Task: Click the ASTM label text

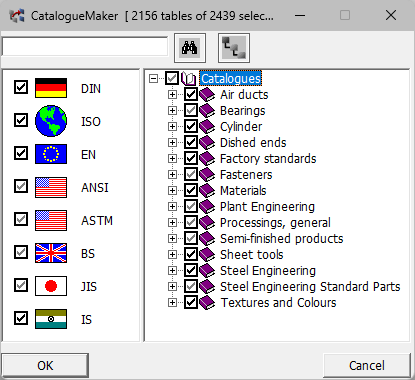Action: pos(97,221)
